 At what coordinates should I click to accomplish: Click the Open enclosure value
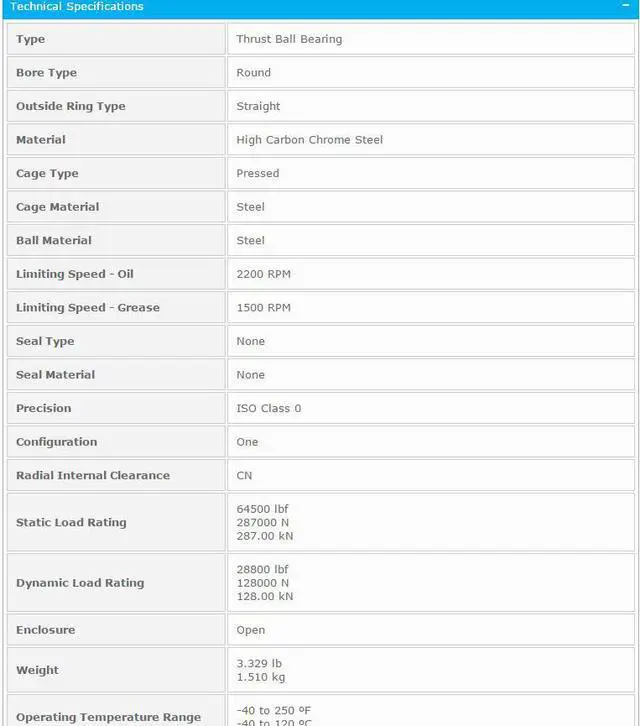[x=251, y=630]
